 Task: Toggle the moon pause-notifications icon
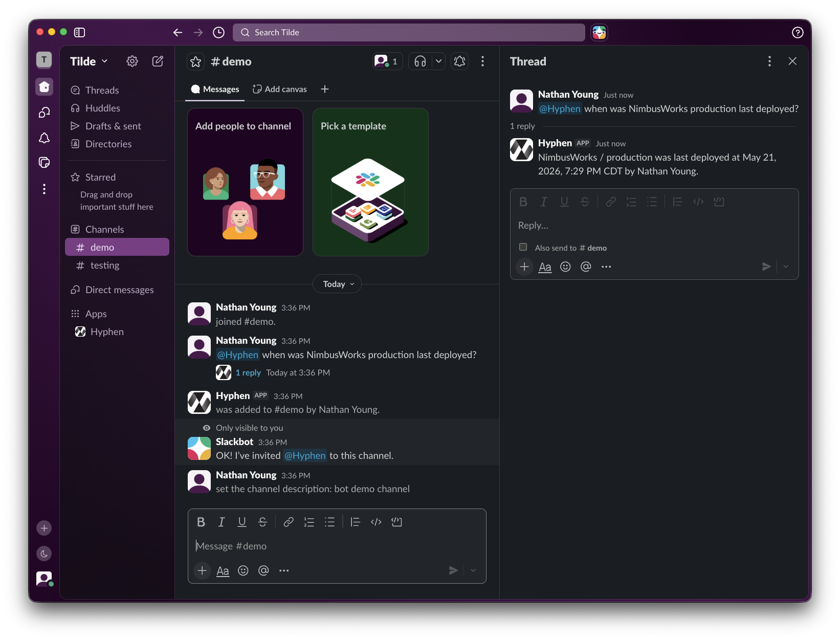pyautogui.click(x=44, y=554)
